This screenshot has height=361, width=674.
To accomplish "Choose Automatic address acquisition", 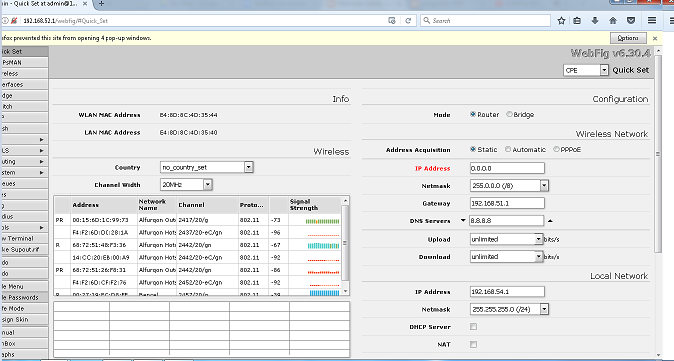I will [x=508, y=149].
